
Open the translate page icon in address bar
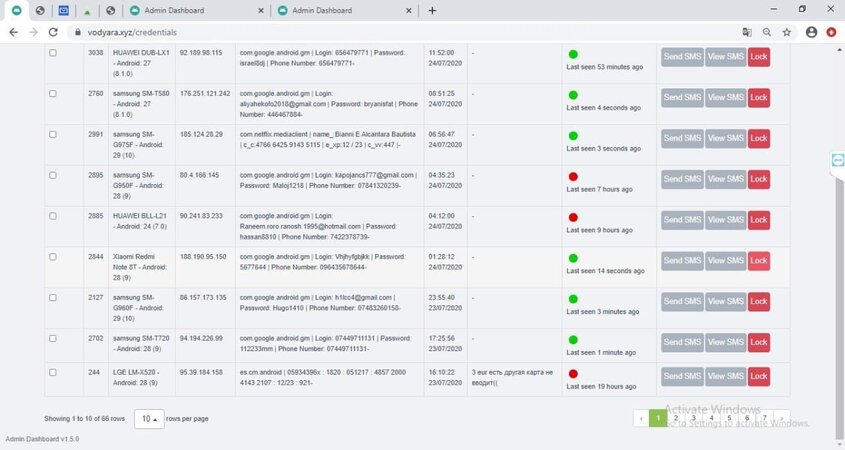[x=745, y=32]
